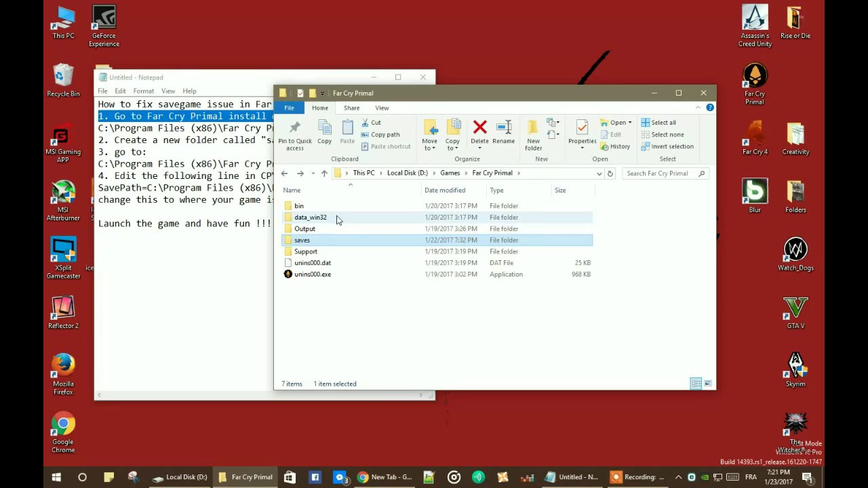This screenshot has width=868, height=488.
Task: Open Notepad's File menu
Action: click(x=102, y=91)
